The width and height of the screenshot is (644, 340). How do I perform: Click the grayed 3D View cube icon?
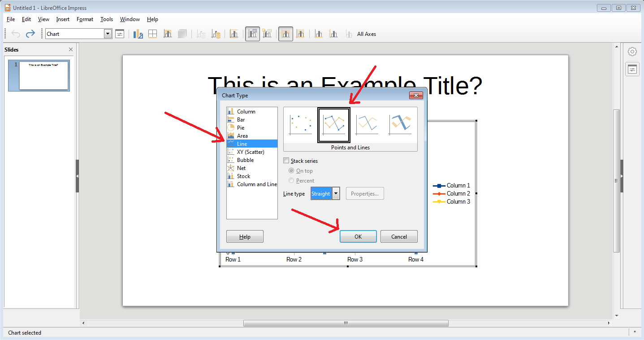click(x=182, y=34)
